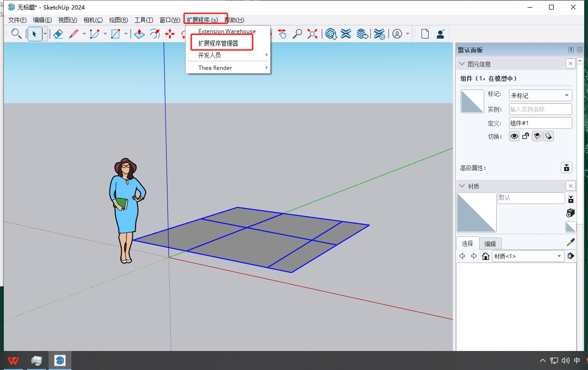Collapse the 图元信息 panel section
The width and height of the screenshot is (588, 370).
point(461,64)
